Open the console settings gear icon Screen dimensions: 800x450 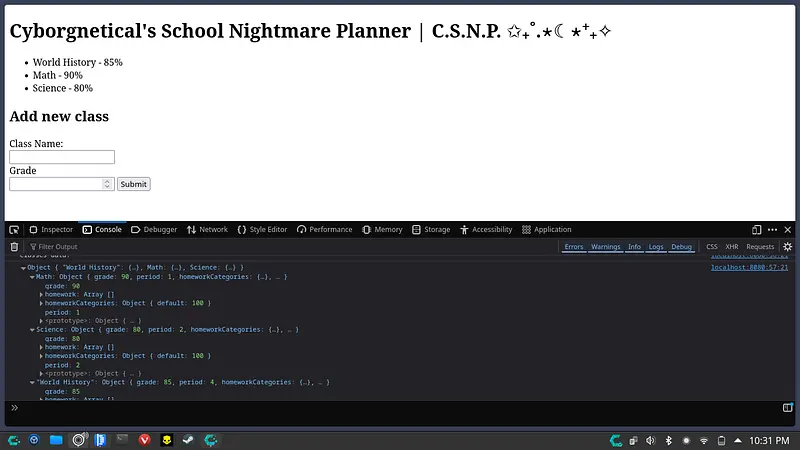(787, 246)
